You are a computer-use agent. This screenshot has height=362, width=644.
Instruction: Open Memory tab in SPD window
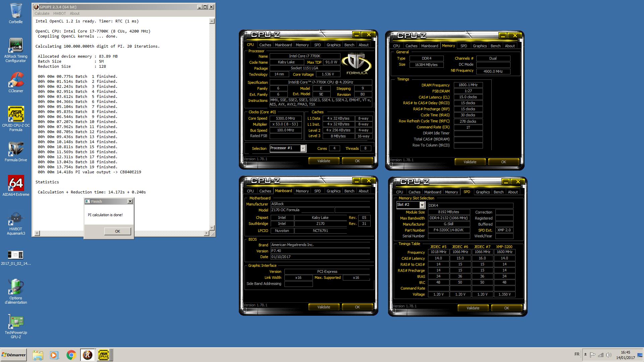451,192
